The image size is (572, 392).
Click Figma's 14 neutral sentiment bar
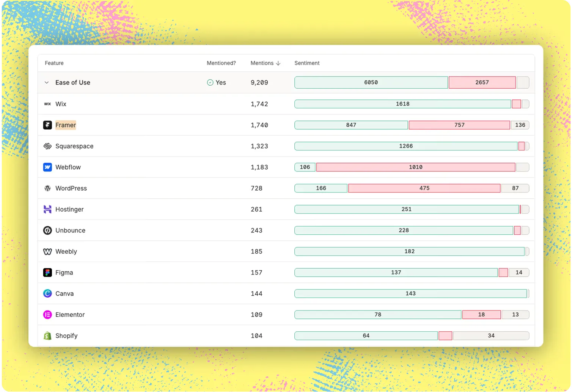coord(519,273)
